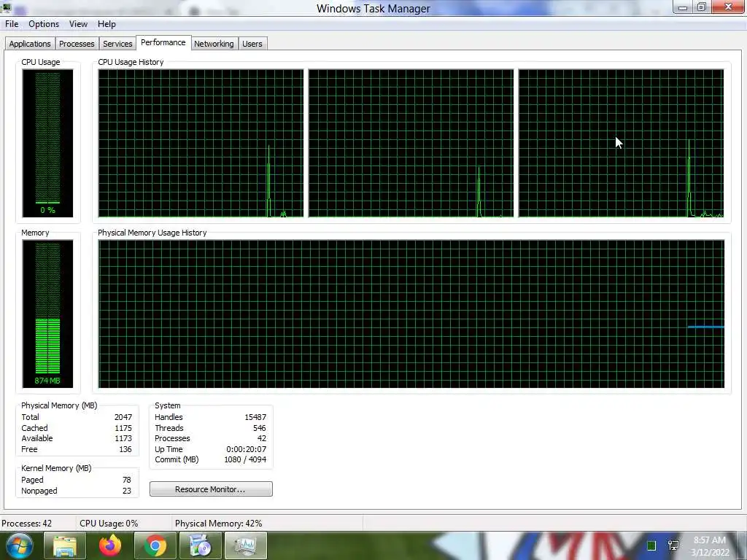The height and width of the screenshot is (560, 747).
Task: Select the Performance tab
Action: tap(163, 42)
